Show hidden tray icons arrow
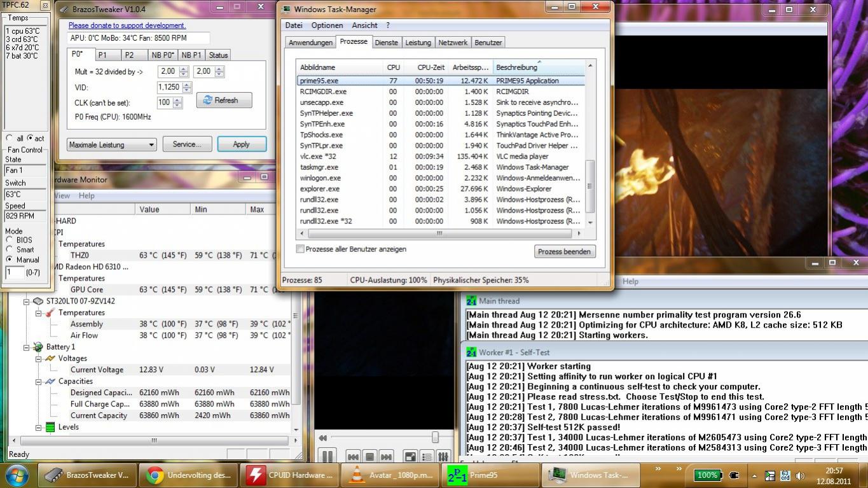 tap(754, 475)
